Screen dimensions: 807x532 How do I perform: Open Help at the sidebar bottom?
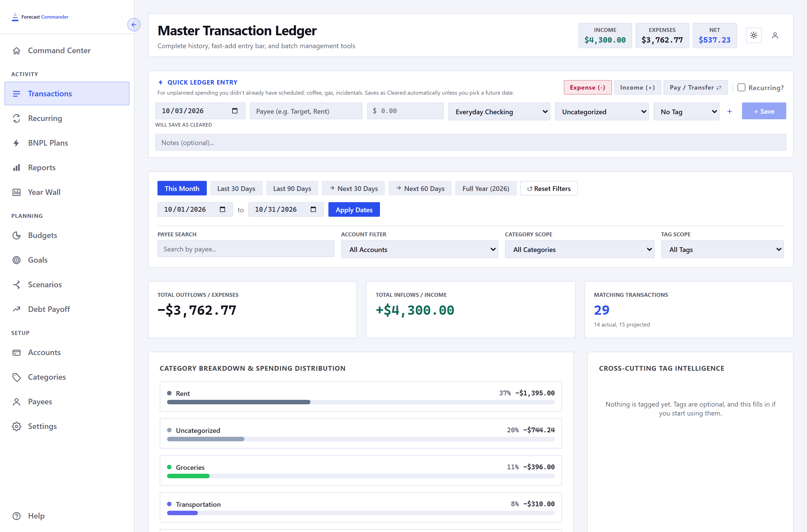(67, 516)
